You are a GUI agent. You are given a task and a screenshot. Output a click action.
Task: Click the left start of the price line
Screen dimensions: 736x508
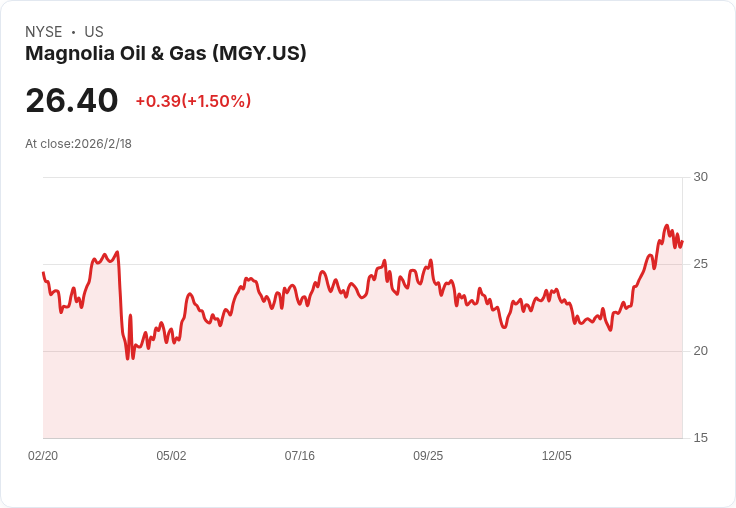point(43,272)
